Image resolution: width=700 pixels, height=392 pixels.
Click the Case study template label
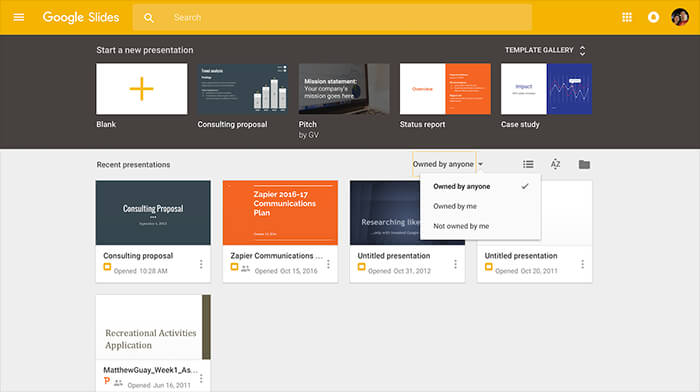point(520,125)
